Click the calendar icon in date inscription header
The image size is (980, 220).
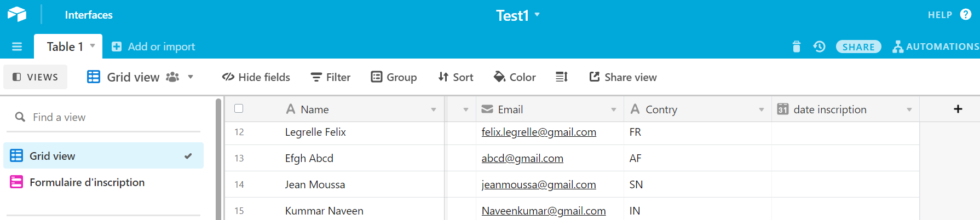tap(783, 109)
